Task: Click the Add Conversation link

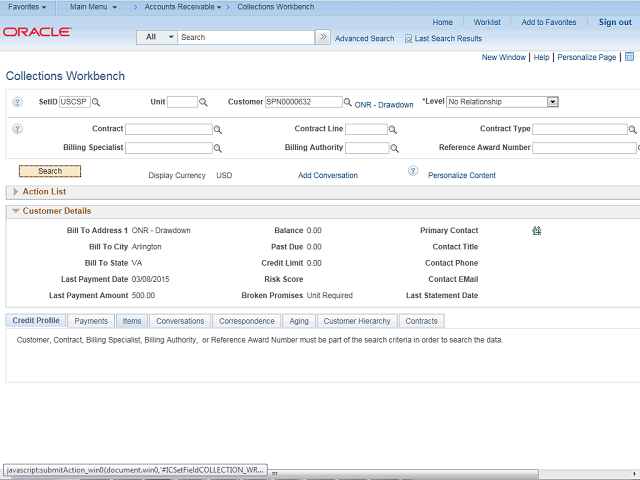Action: 327,175
